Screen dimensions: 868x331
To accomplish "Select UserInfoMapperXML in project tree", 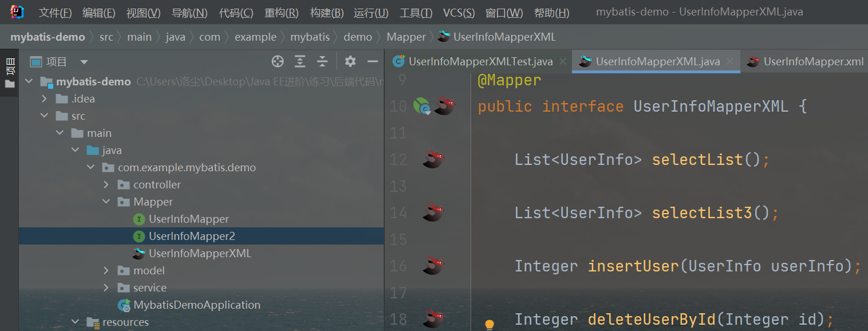I will pyautogui.click(x=200, y=254).
